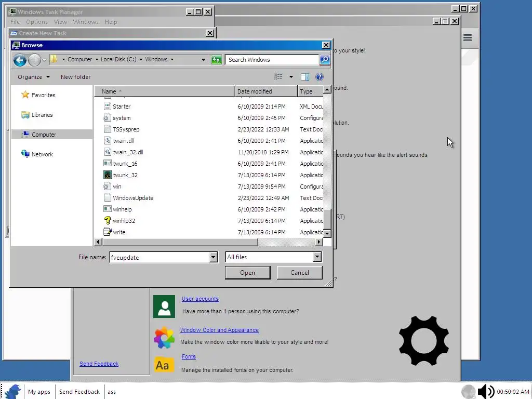Expand the Windows breadcrumb arrow
This screenshot has width=532, height=399.
[172, 59]
